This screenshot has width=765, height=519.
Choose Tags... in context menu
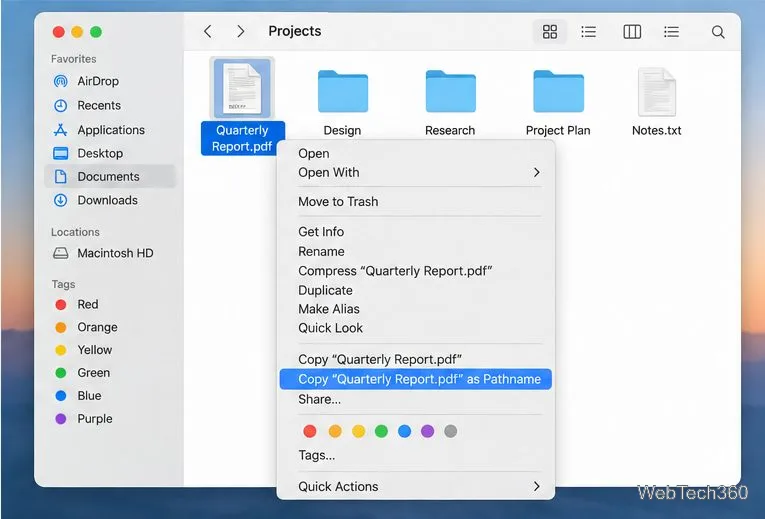pyautogui.click(x=416, y=456)
